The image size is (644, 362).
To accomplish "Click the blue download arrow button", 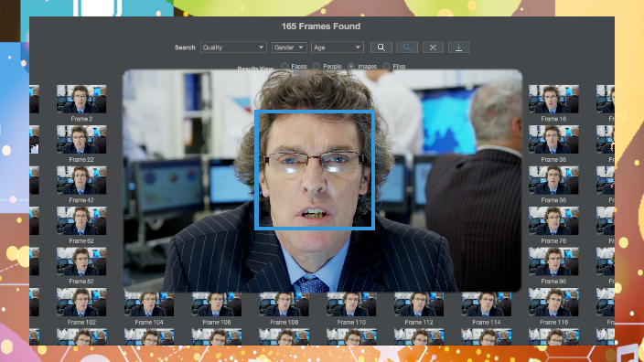I will click(x=459, y=48).
